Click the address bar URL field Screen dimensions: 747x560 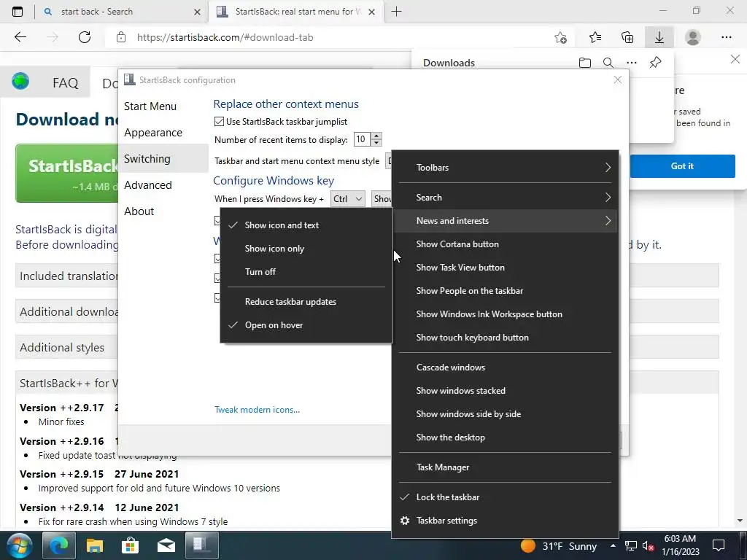pyautogui.click(x=329, y=37)
